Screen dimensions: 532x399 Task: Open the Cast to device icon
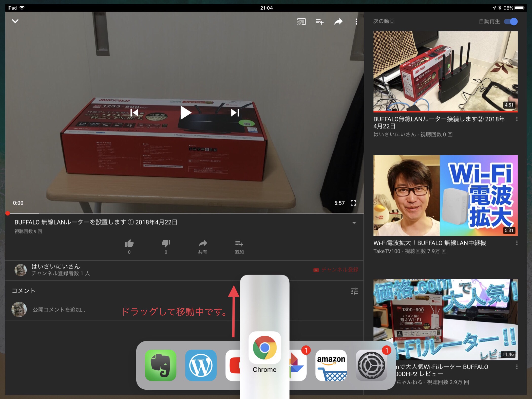pyautogui.click(x=301, y=22)
